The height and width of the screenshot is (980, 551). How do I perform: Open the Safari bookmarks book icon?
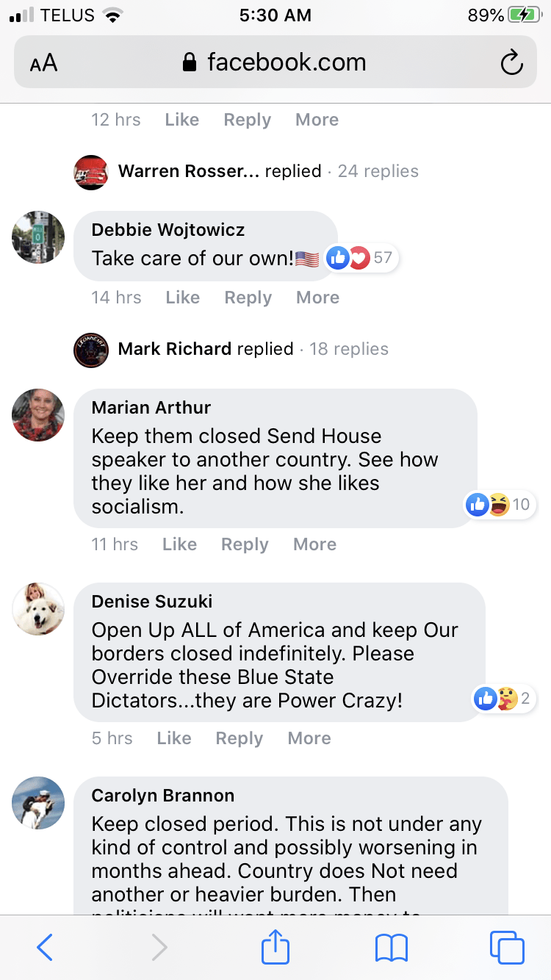[391, 948]
